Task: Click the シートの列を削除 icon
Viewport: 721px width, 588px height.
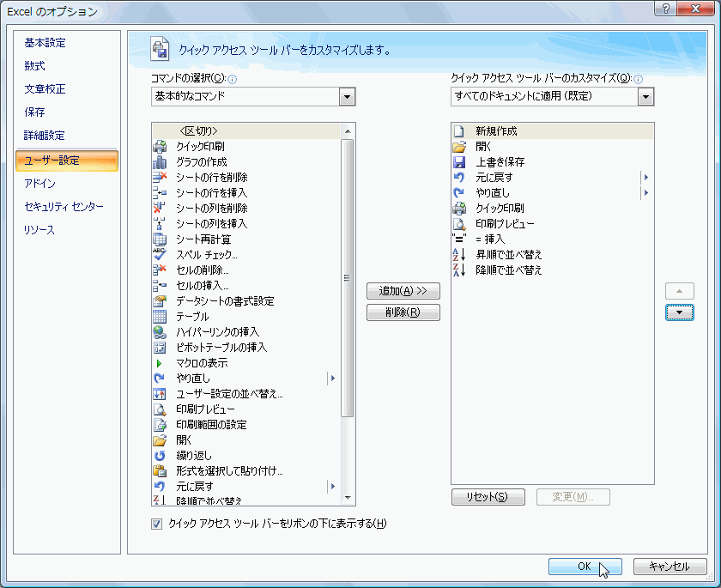Action: pos(160,209)
